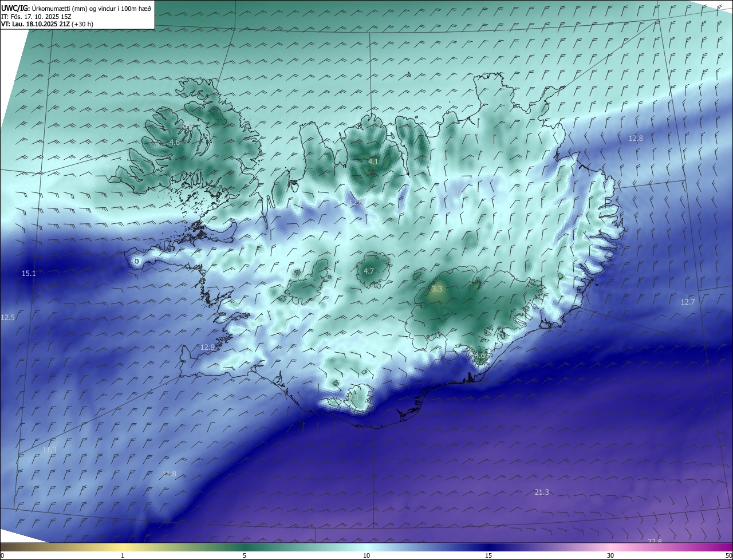The width and height of the screenshot is (733, 560).
Task: Click the 'UWC/IG:' source label
Action: tap(15, 8)
